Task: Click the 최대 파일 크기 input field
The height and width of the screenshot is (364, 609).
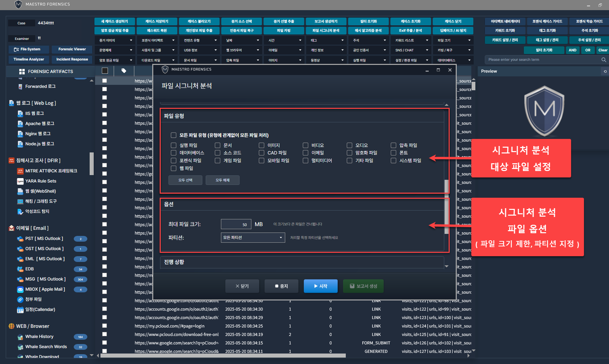Action: [236, 224]
